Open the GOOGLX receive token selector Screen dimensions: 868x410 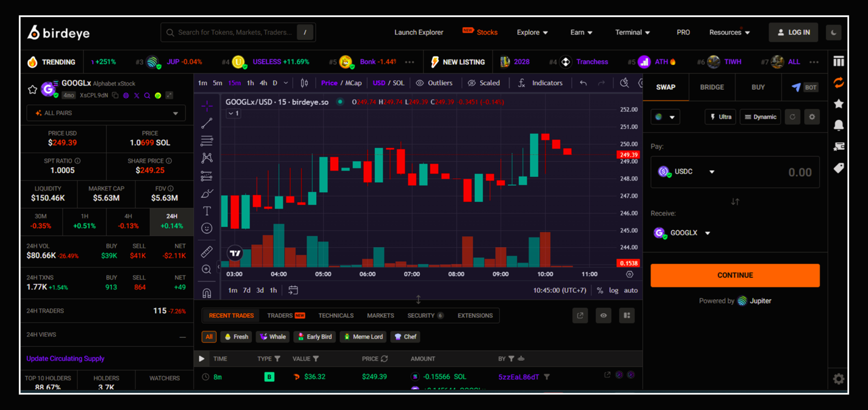coord(682,233)
